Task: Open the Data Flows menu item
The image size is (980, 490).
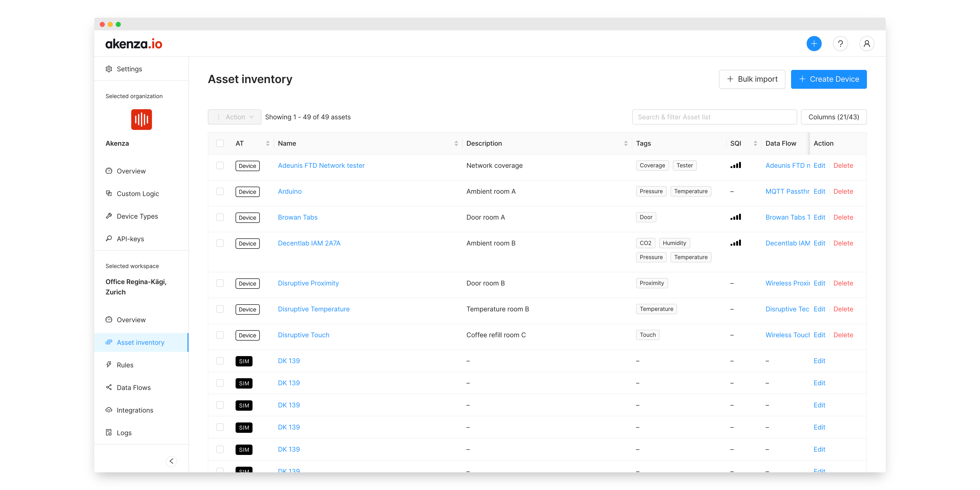Action: 134,388
